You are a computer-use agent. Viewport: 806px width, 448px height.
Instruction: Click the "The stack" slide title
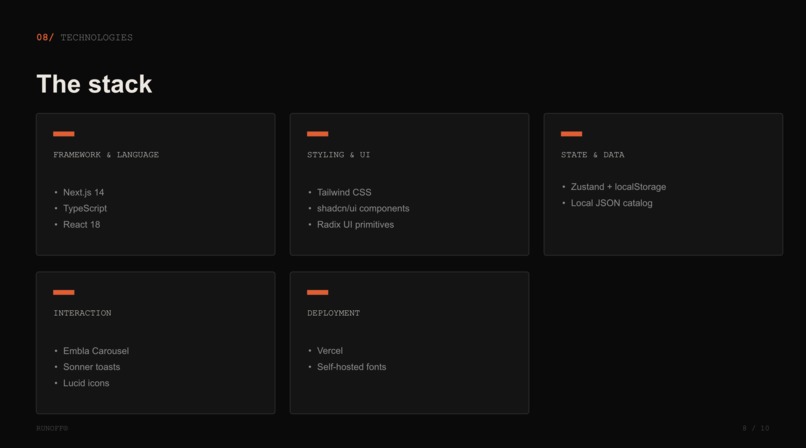click(94, 84)
